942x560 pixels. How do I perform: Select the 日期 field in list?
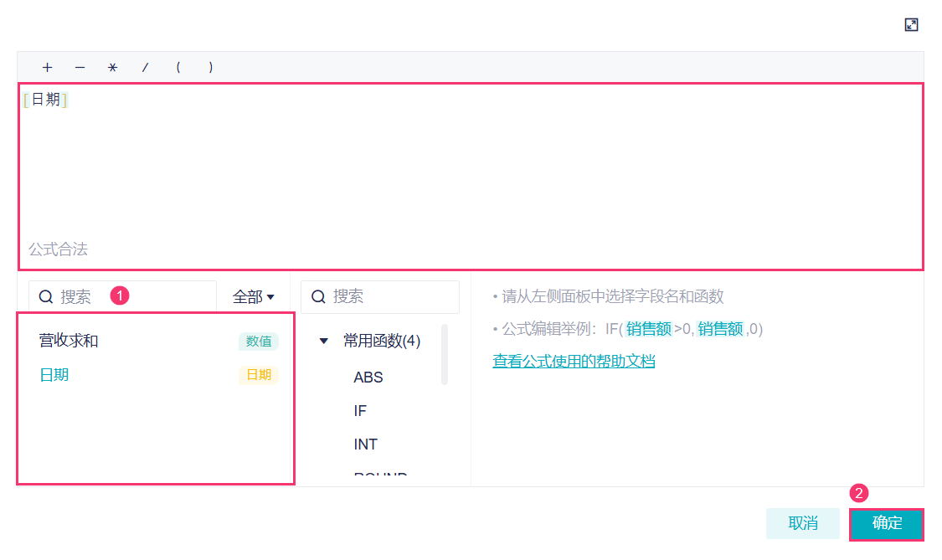point(54,375)
